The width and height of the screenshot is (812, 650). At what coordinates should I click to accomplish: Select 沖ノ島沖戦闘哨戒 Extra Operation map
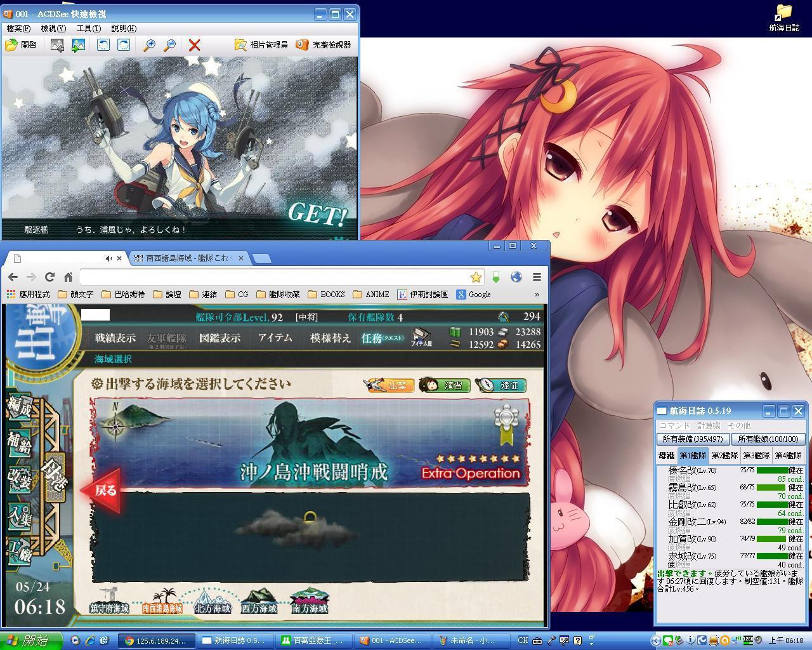(x=310, y=442)
